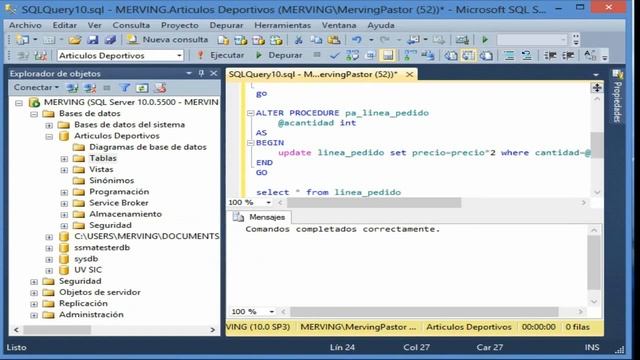Click the Analysis Services MDX query icon
This screenshot has height=360, width=640.
(241, 40)
